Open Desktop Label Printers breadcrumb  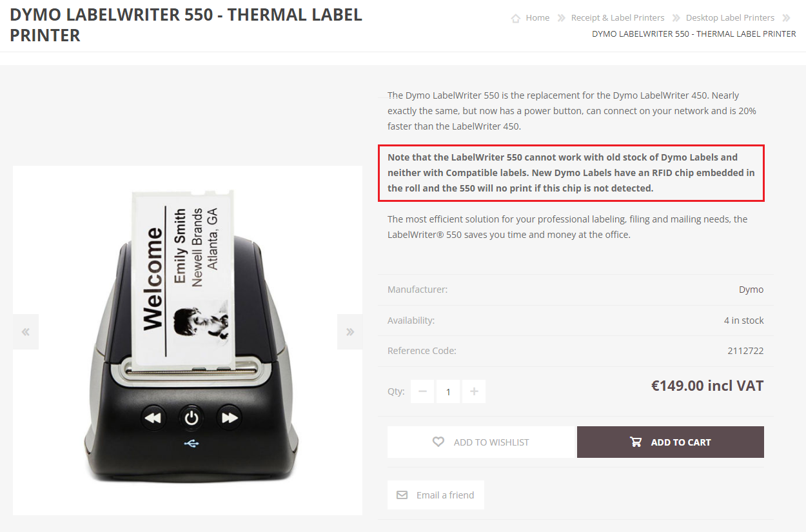(730, 18)
